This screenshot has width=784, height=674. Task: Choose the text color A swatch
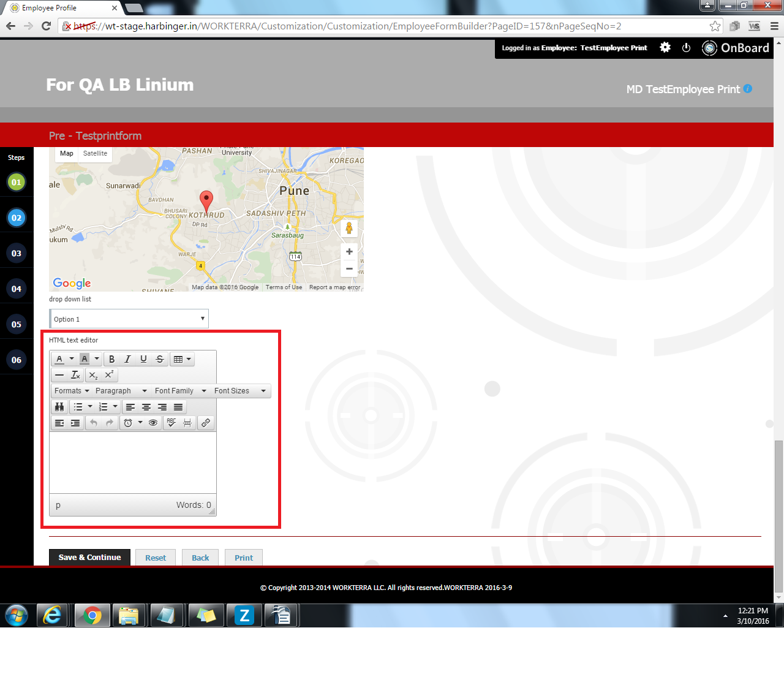coord(59,359)
